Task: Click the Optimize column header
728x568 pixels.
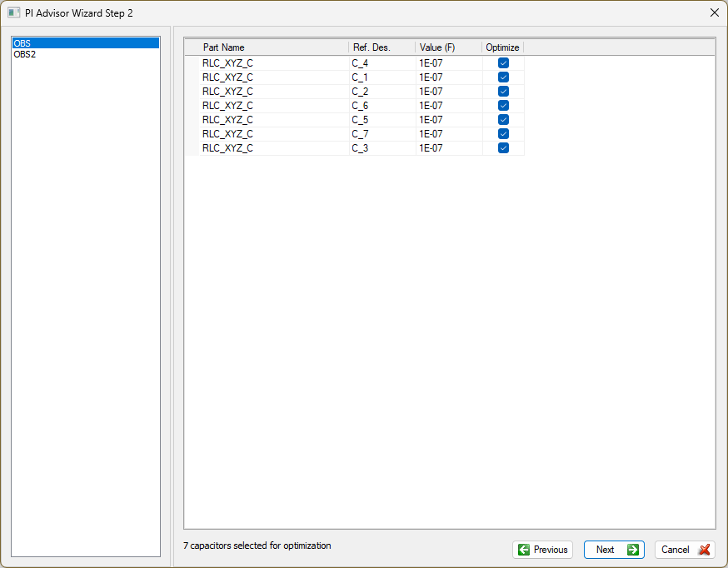Action: (503, 47)
